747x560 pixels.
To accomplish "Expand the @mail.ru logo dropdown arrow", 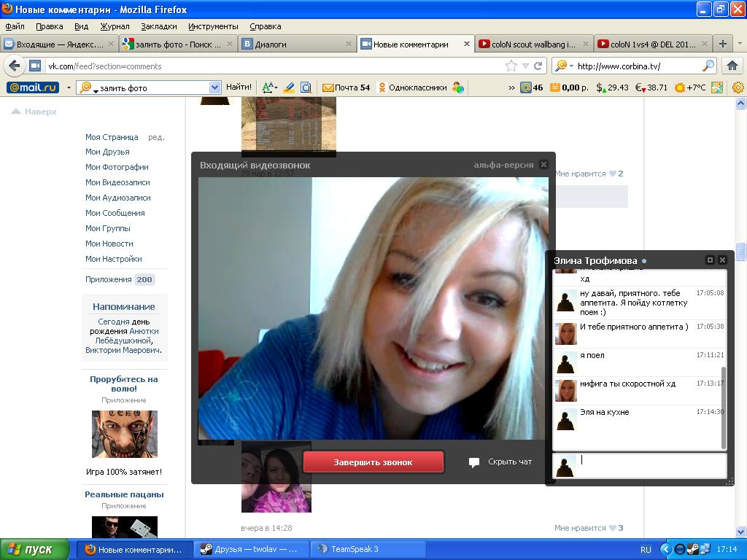I will pos(69,87).
